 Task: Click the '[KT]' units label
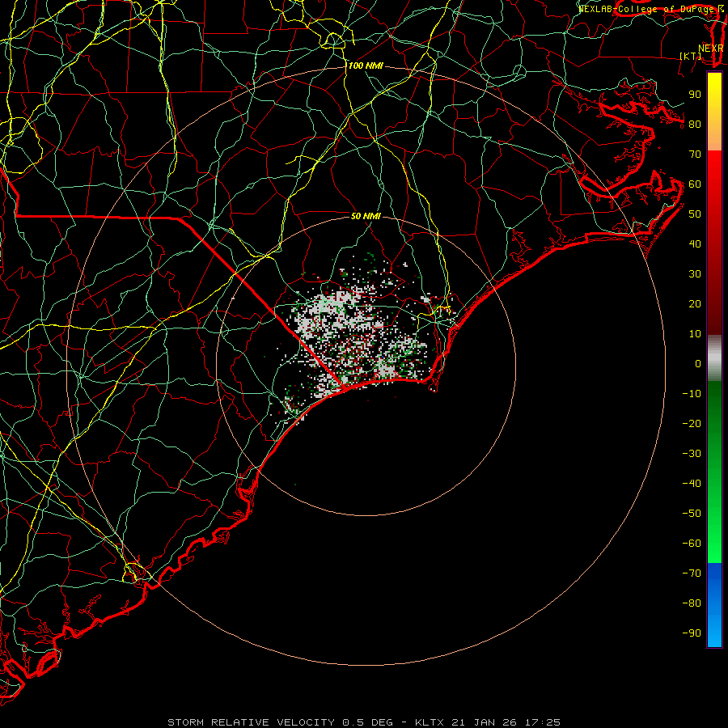click(x=691, y=56)
